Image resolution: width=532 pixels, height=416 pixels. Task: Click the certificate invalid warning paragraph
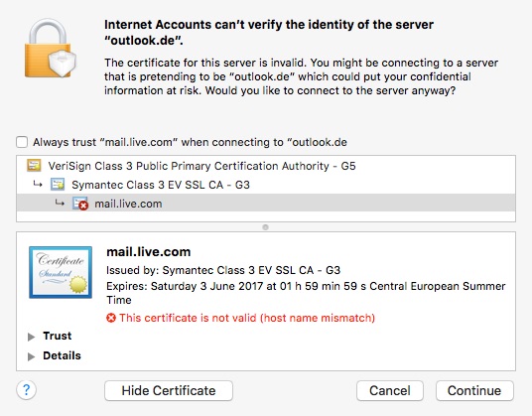pyautogui.click(x=301, y=76)
